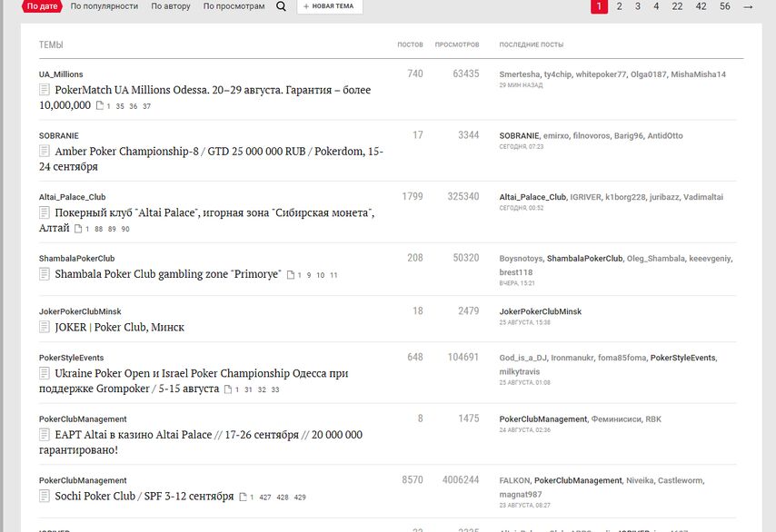Open page 11 of Shambala Poker Club topic

(333, 275)
